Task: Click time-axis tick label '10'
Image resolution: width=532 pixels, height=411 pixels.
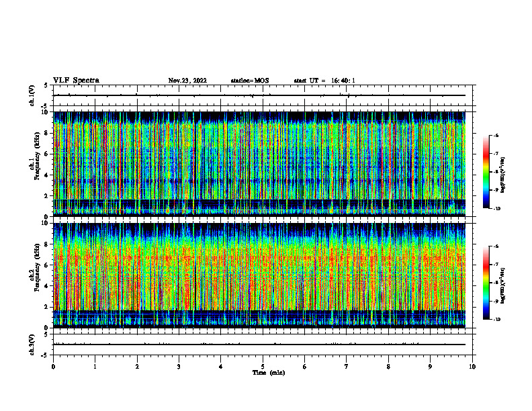Action: click(x=472, y=367)
